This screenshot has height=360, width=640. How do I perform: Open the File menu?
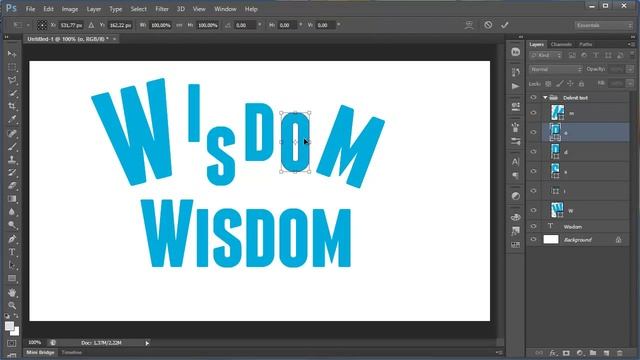pos(30,9)
